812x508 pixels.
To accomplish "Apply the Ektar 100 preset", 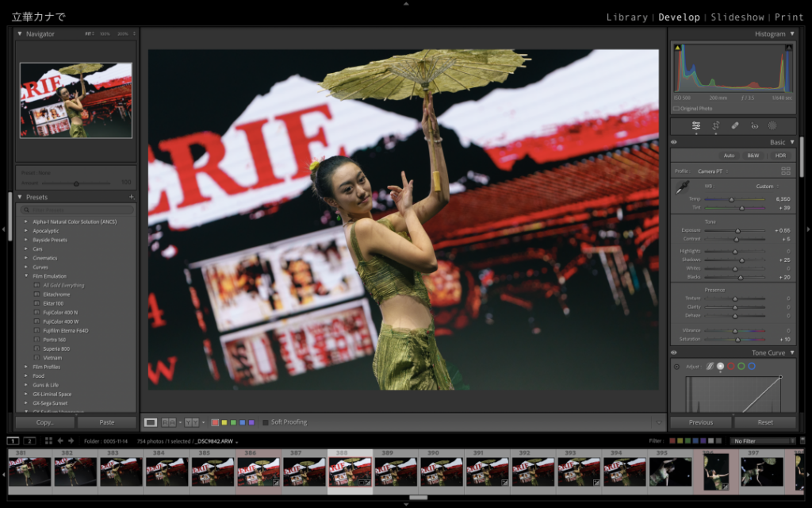I will (x=53, y=304).
